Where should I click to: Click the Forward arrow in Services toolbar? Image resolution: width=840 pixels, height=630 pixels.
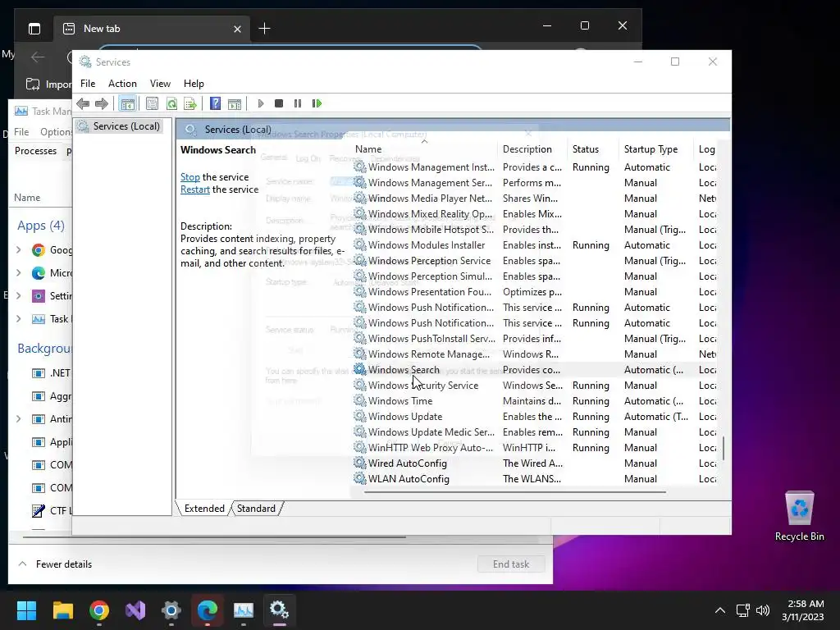[101, 103]
